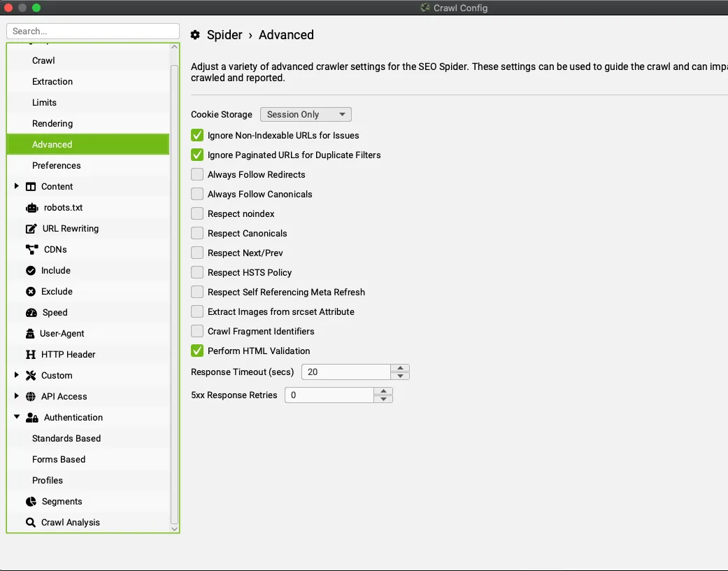Open HTTP Header configuration

pyautogui.click(x=68, y=355)
